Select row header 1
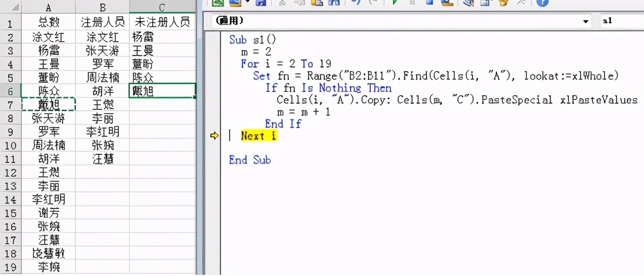 tap(11, 23)
